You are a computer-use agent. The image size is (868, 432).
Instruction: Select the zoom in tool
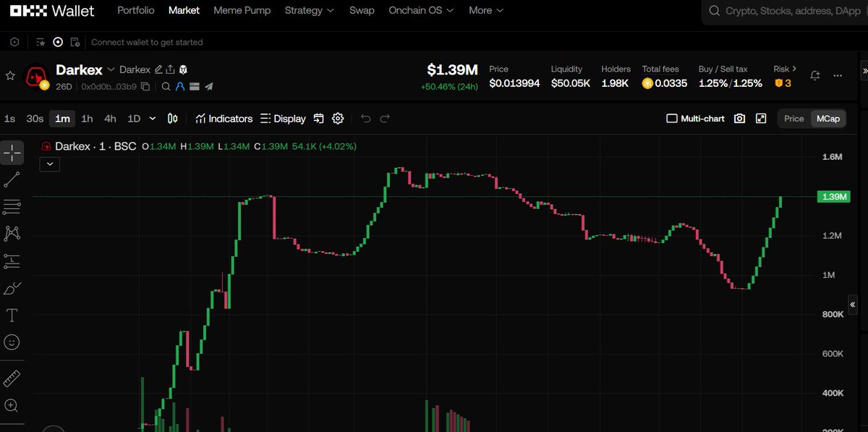point(12,405)
